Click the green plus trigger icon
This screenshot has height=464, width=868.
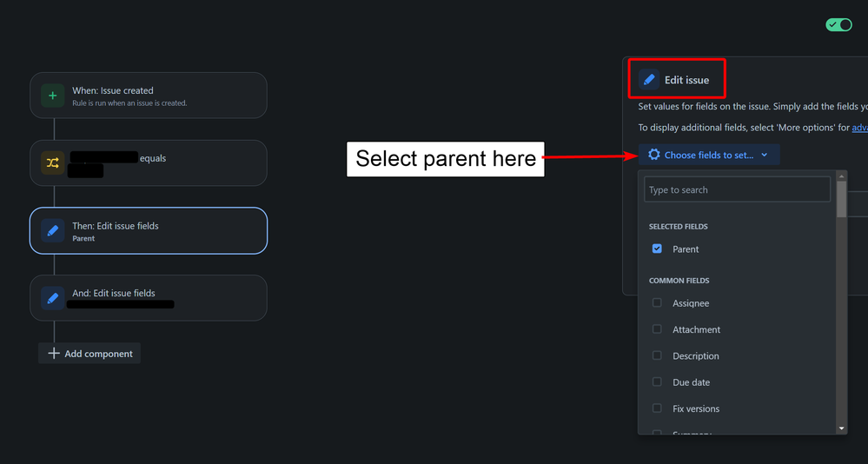pos(53,96)
